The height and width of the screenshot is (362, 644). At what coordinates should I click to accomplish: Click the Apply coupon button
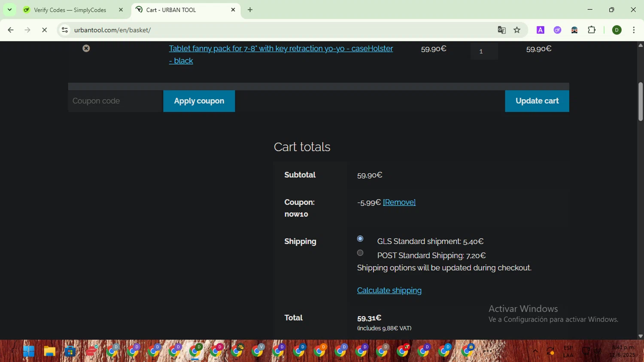(199, 101)
